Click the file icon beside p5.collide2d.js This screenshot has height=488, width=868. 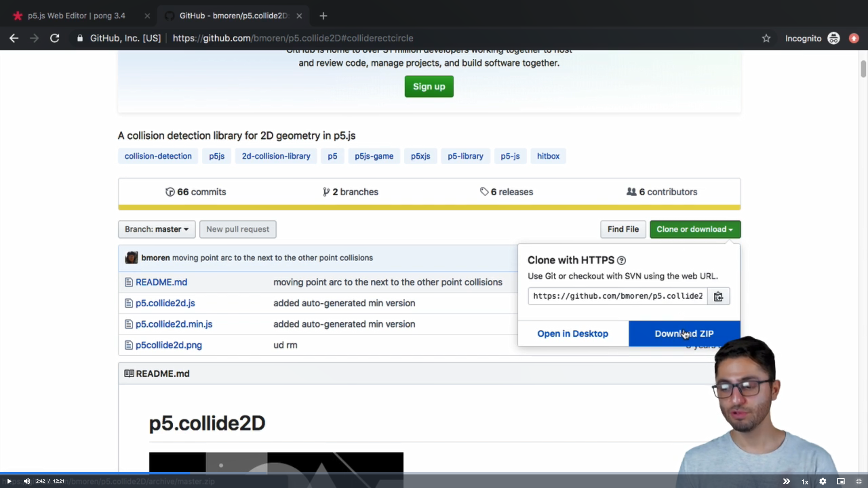(x=128, y=303)
